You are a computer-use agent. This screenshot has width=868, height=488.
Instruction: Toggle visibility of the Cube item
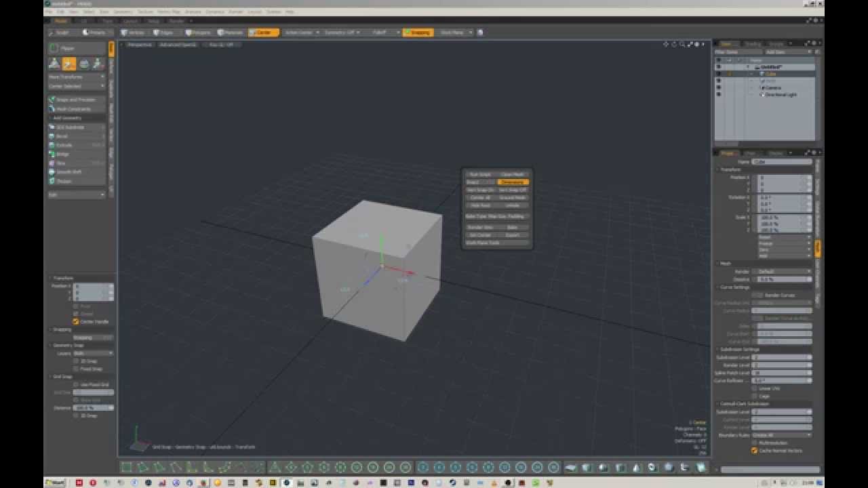tap(718, 74)
